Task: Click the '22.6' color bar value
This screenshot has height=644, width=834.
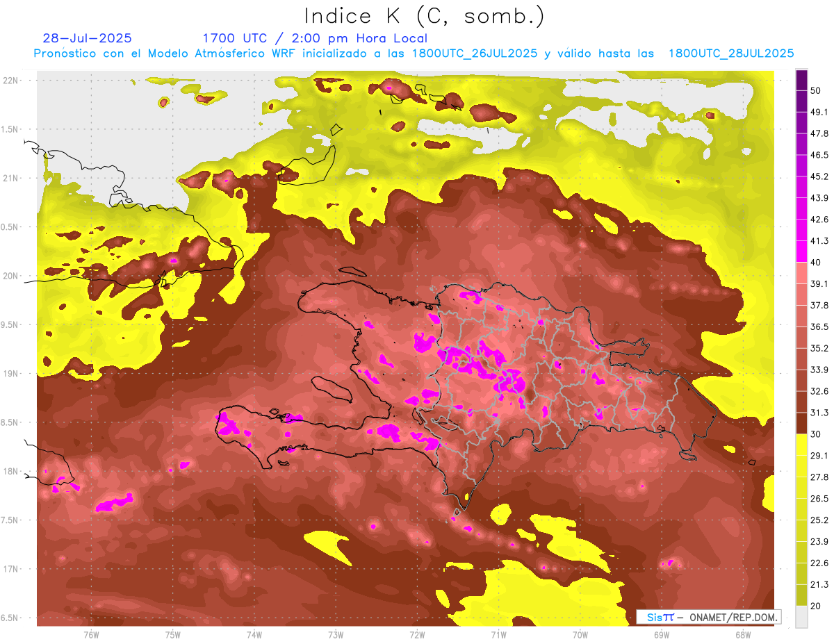Action: (x=819, y=563)
